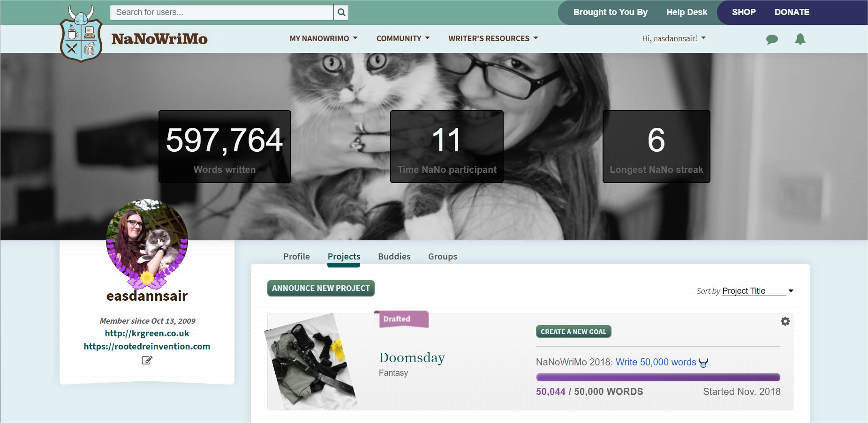Open the Donate page

coord(792,12)
